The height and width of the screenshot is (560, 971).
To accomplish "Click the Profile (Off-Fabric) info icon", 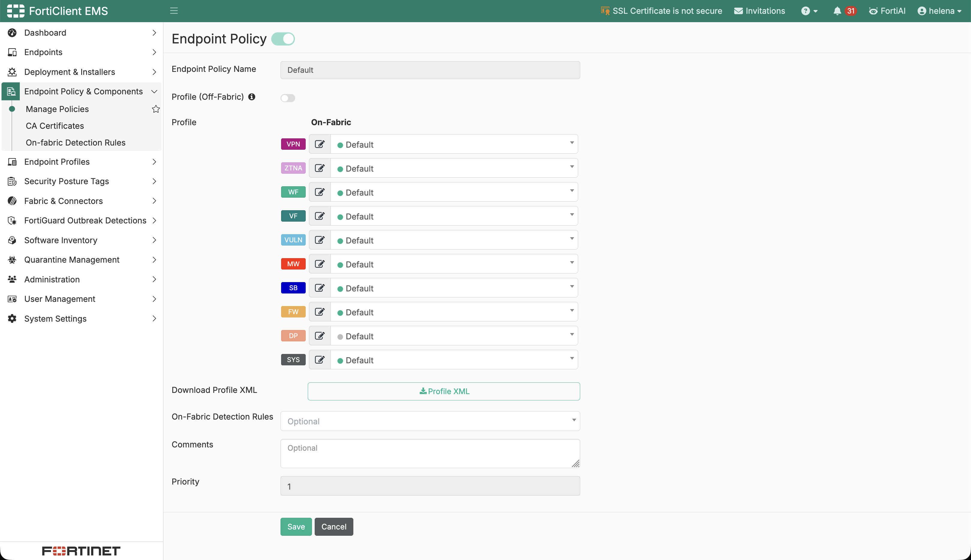I will (252, 97).
